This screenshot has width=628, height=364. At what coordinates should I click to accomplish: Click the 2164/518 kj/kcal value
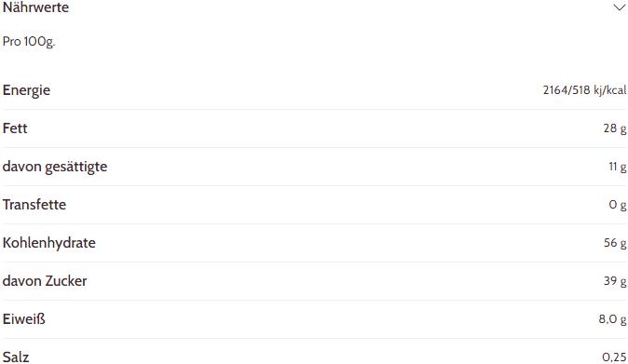coord(584,90)
